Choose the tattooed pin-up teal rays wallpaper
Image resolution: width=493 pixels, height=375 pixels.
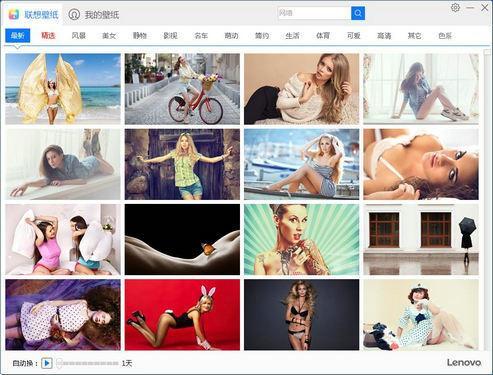302,240
